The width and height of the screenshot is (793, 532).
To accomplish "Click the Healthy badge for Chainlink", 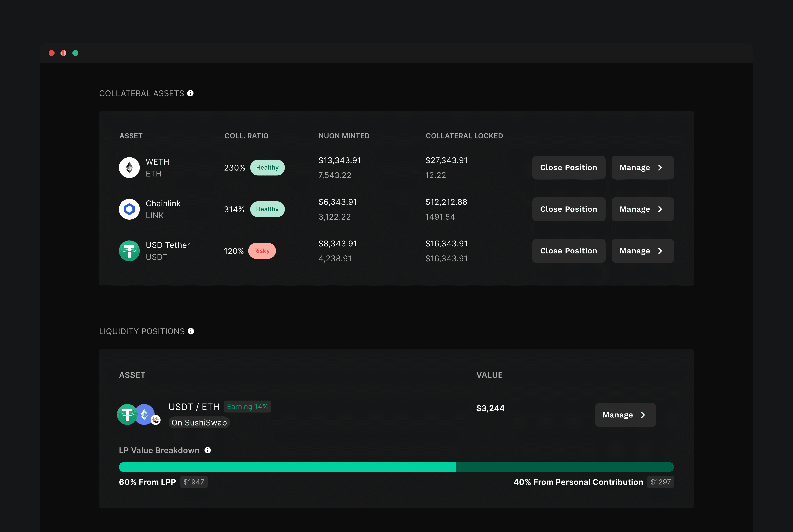I will 267,209.
